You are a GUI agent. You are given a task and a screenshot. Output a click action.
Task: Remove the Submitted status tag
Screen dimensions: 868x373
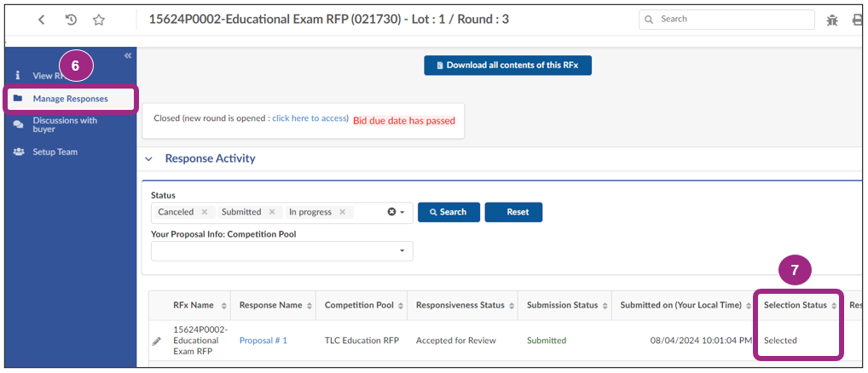[x=272, y=212]
